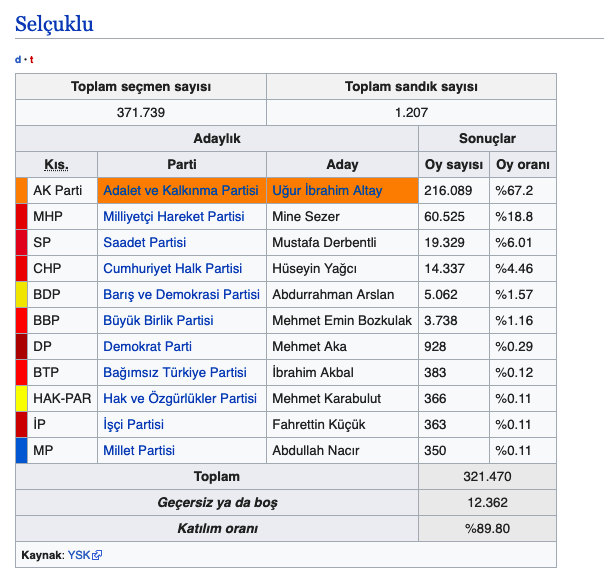Click the blue 'd' template link
The height and width of the screenshot is (569, 604).
[x=18, y=60]
